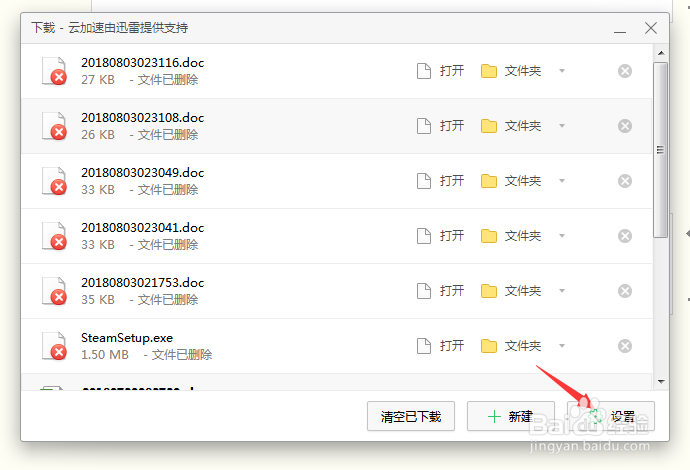The image size is (690, 470).
Task: Remove SteamSetup.exe from the download list
Action: (x=625, y=346)
